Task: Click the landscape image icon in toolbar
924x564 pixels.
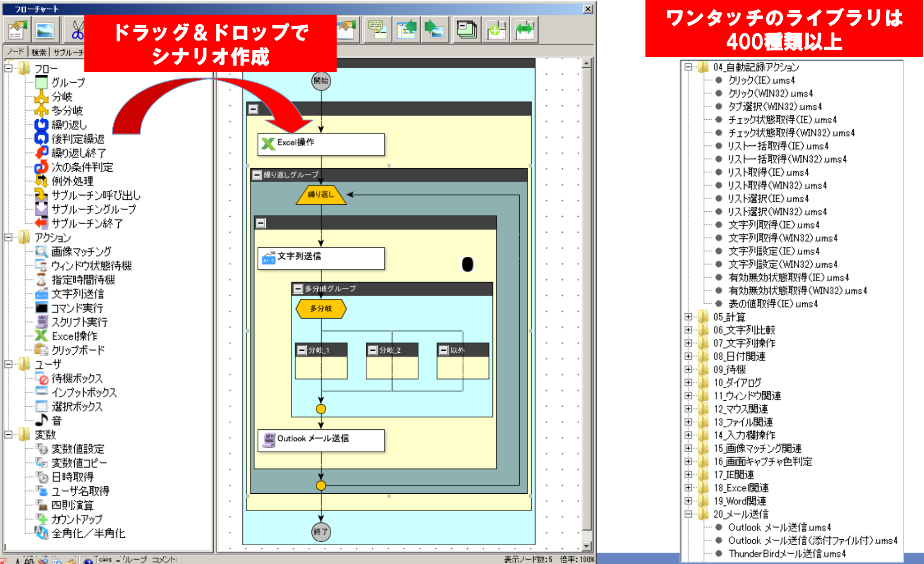Action: [x=46, y=30]
